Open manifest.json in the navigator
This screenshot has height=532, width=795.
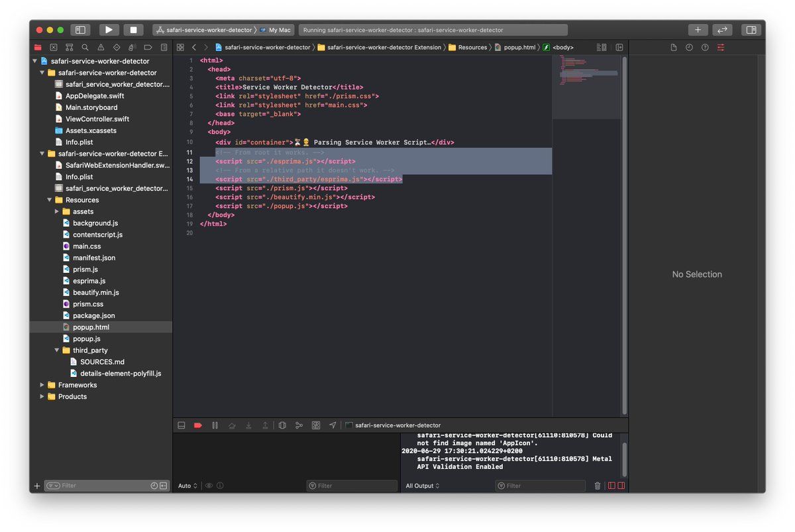93,258
